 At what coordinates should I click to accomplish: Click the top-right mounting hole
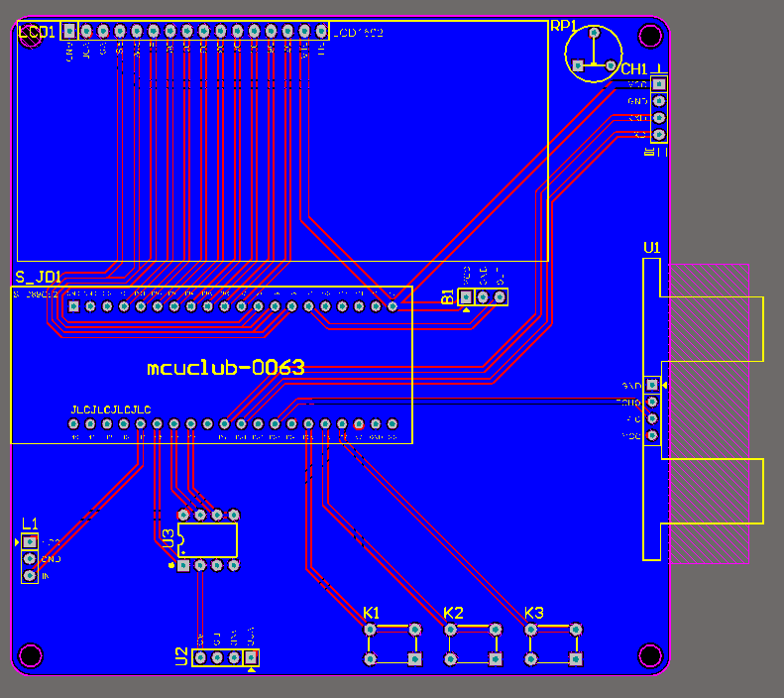(650, 35)
